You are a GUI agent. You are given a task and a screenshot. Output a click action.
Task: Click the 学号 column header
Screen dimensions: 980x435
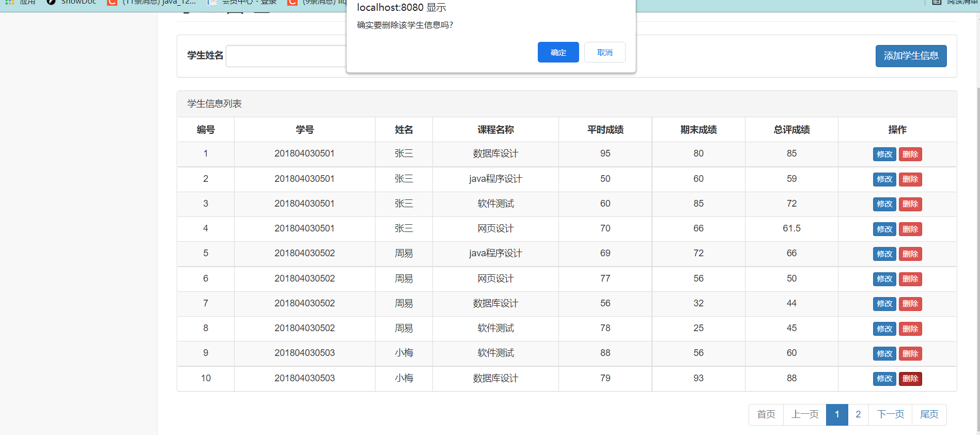click(305, 130)
